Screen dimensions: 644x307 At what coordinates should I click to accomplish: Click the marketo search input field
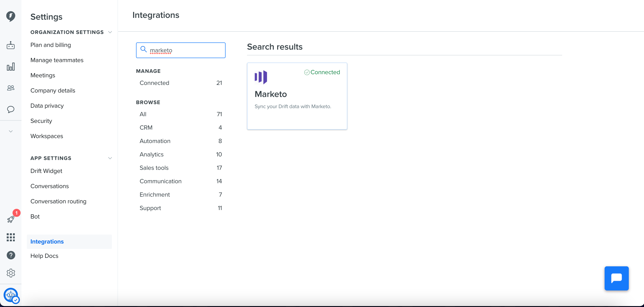[181, 50]
